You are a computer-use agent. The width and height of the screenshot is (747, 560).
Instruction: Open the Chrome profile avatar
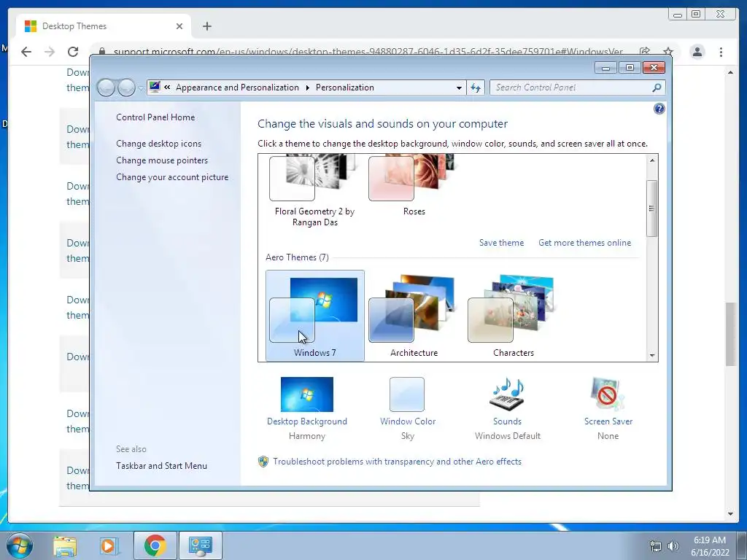[x=697, y=52]
